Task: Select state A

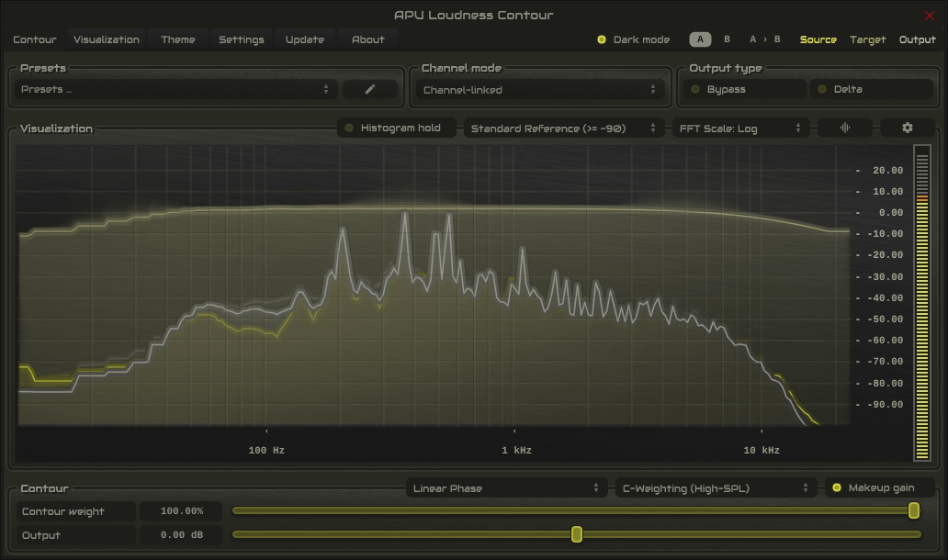Action: click(700, 39)
